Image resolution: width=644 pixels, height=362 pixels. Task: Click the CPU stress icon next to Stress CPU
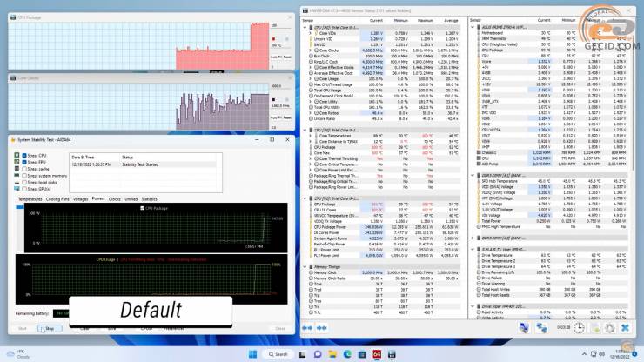pos(17,155)
